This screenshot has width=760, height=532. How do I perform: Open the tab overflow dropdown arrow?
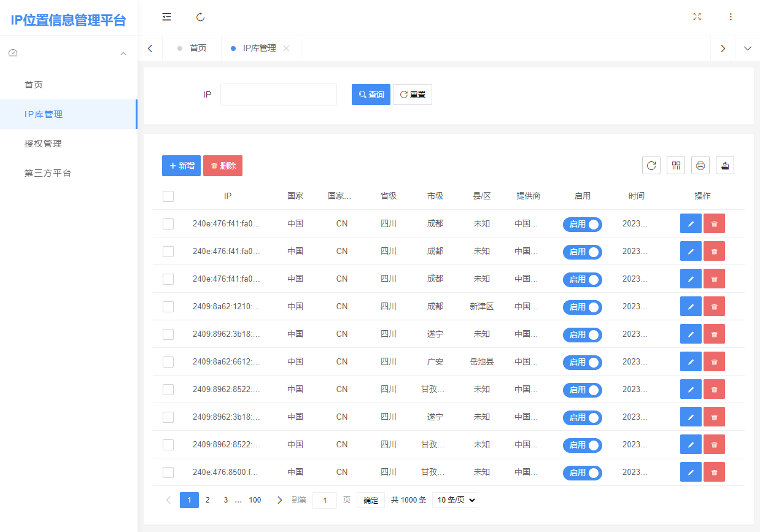coord(747,48)
